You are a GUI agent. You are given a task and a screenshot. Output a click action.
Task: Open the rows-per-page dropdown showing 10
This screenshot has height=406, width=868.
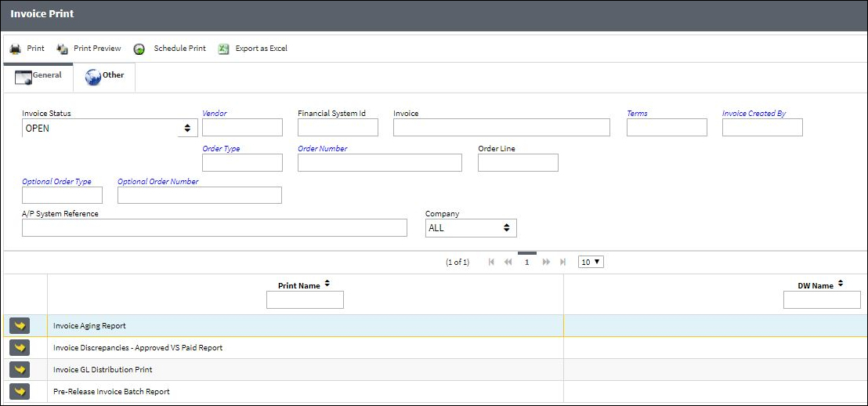pos(591,262)
